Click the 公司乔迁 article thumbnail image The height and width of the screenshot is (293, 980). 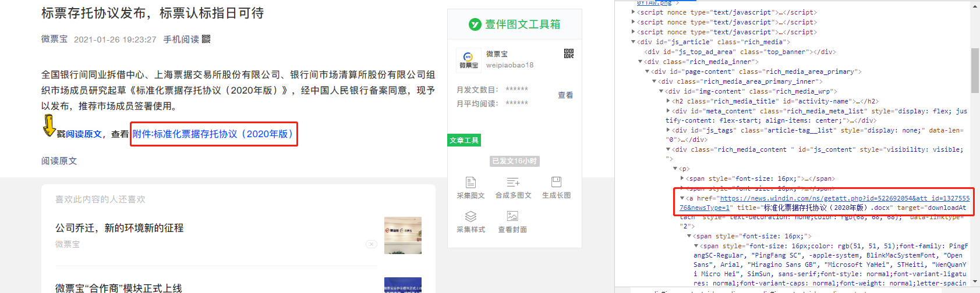[x=403, y=235]
